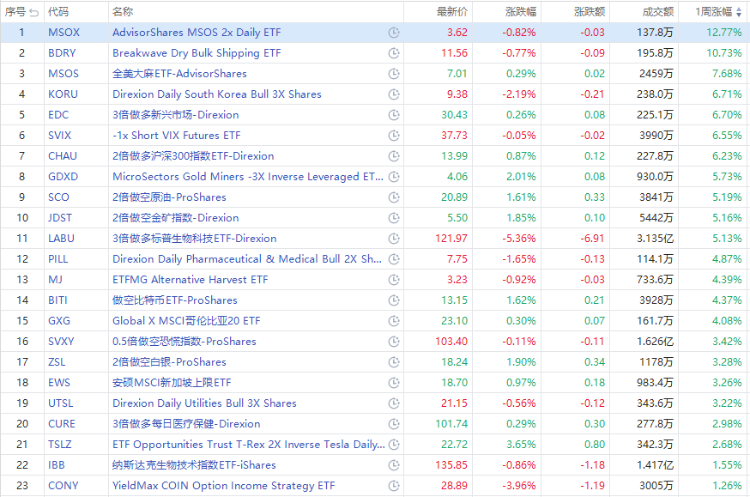Viewport: 750px width, 497px height.
Task: Select the -5.36% change cell
Action: [x=519, y=238]
